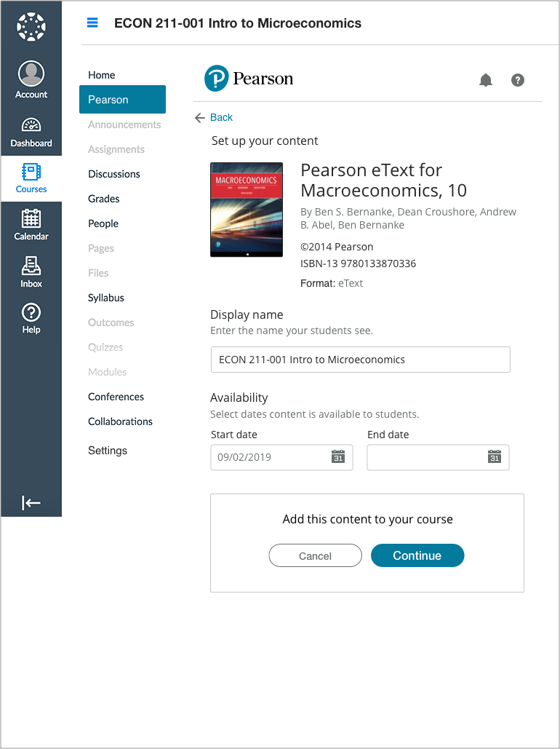
Task: Open Quizzes in course navigation
Action: coord(105,347)
